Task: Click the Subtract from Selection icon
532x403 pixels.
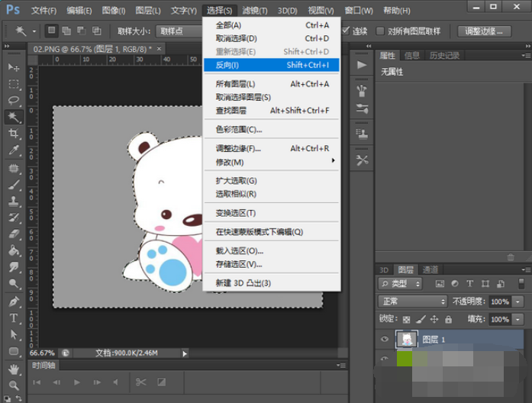Action: pos(82,31)
